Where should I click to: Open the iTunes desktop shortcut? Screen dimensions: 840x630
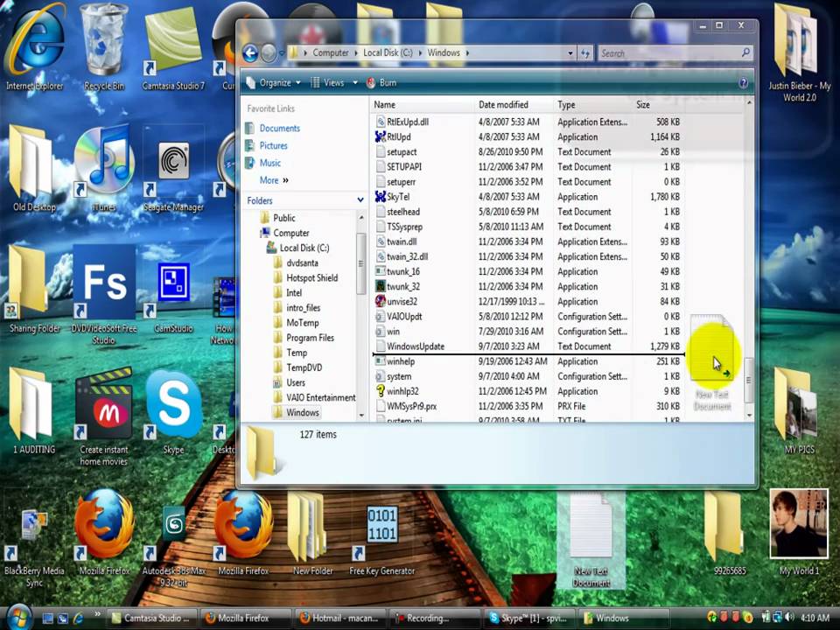tap(104, 164)
